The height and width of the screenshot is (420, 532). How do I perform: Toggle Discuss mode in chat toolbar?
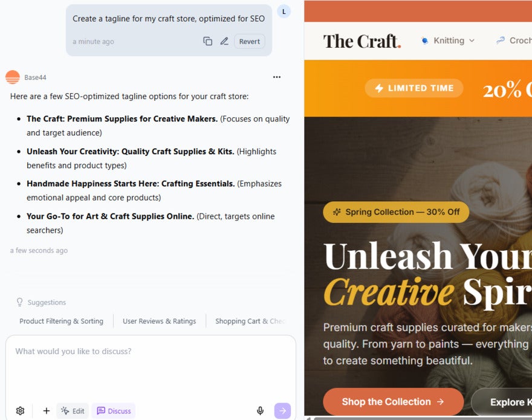114,411
